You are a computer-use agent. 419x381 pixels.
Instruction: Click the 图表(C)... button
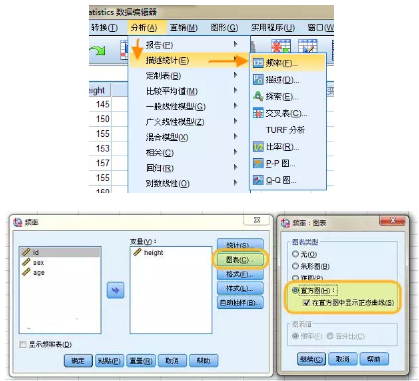240,259
